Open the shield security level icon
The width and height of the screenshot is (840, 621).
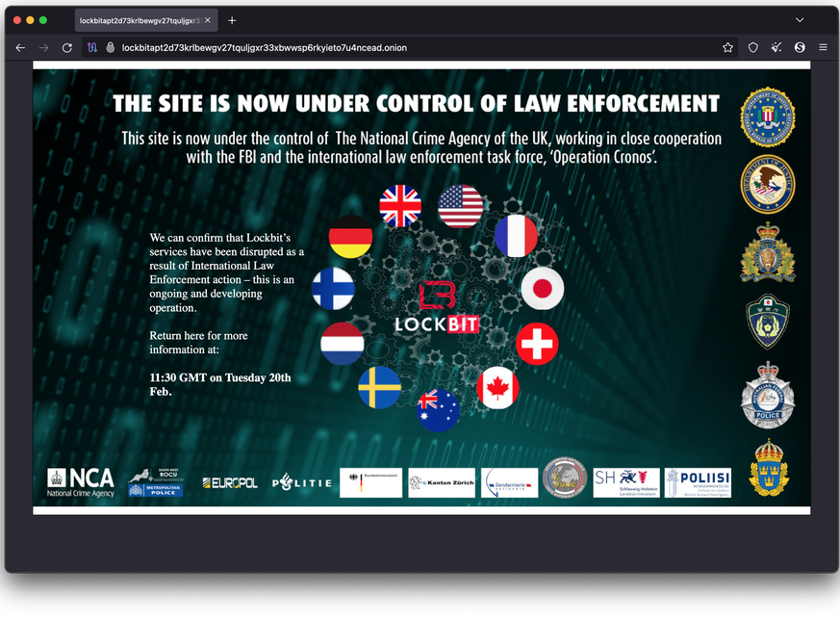753,48
